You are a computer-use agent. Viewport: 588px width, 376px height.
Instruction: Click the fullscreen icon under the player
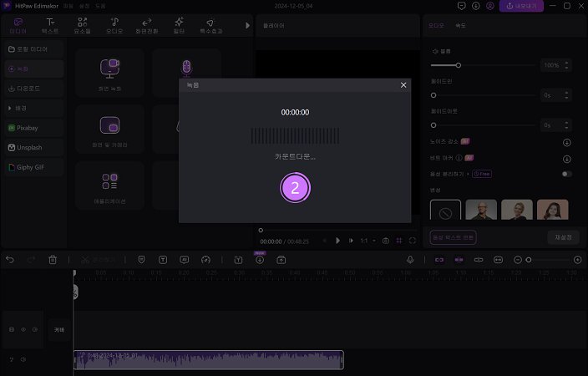(x=413, y=241)
